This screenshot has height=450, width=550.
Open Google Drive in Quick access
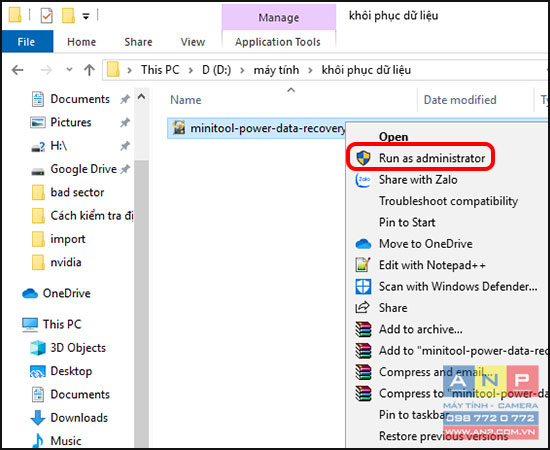(83, 169)
